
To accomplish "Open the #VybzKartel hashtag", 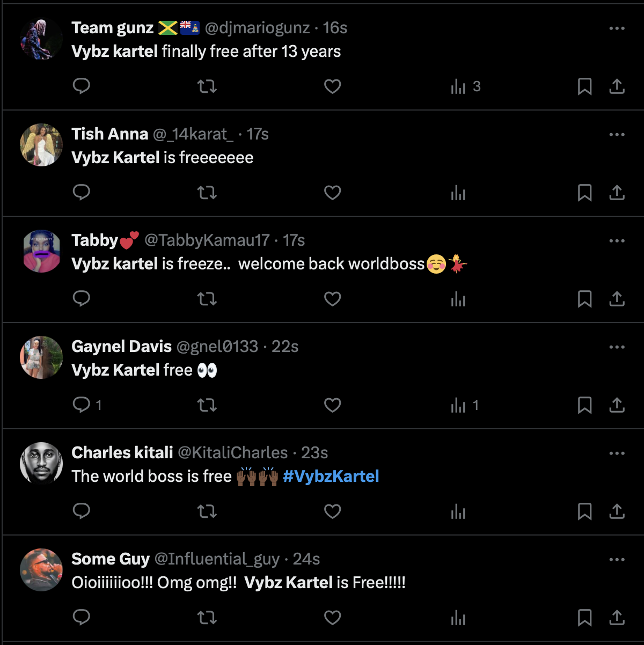I will (x=331, y=476).
